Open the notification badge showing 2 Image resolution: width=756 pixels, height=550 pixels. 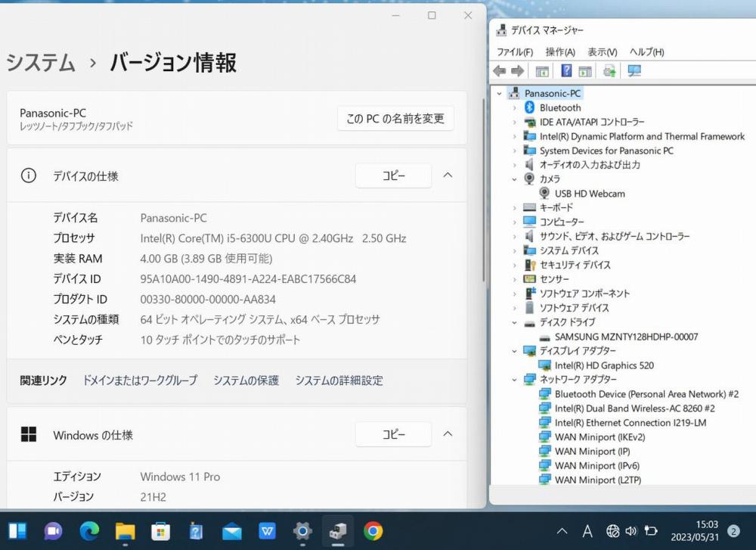734,531
